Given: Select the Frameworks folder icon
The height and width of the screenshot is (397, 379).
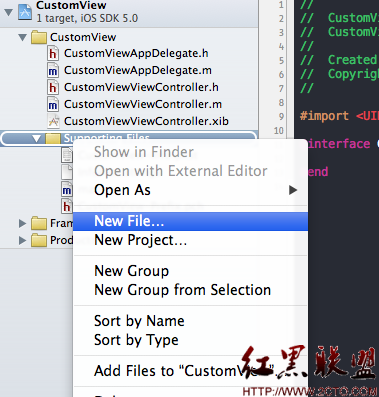Looking at the screenshot, I should pyautogui.click(x=39, y=223).
